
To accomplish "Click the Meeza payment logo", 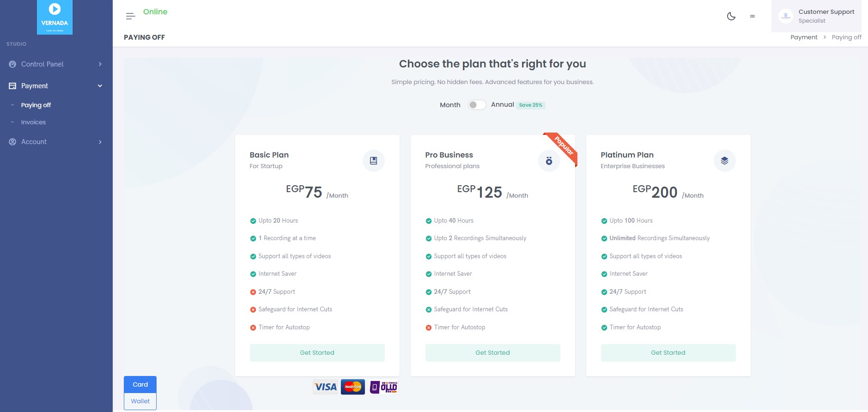I will 384,387.
